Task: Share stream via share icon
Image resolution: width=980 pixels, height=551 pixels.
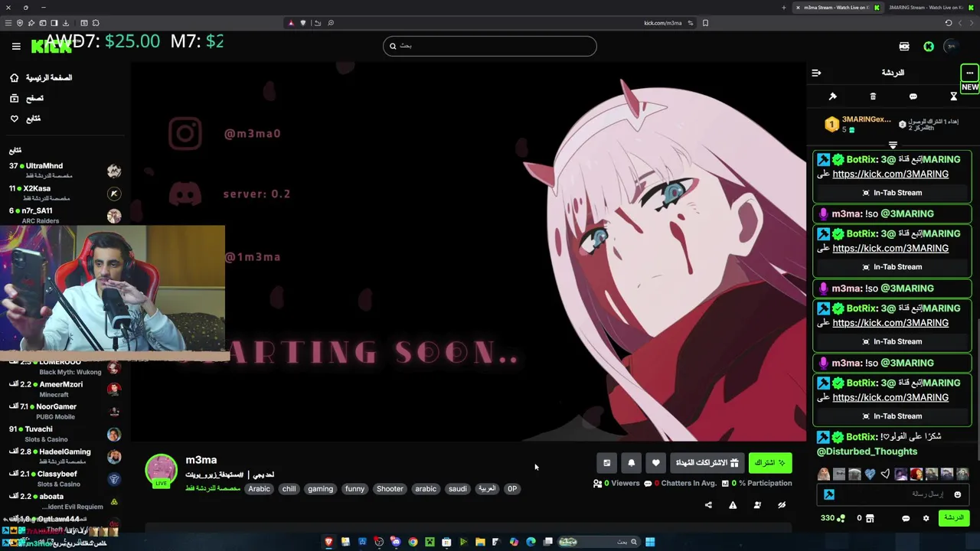Action: (708, 505)
